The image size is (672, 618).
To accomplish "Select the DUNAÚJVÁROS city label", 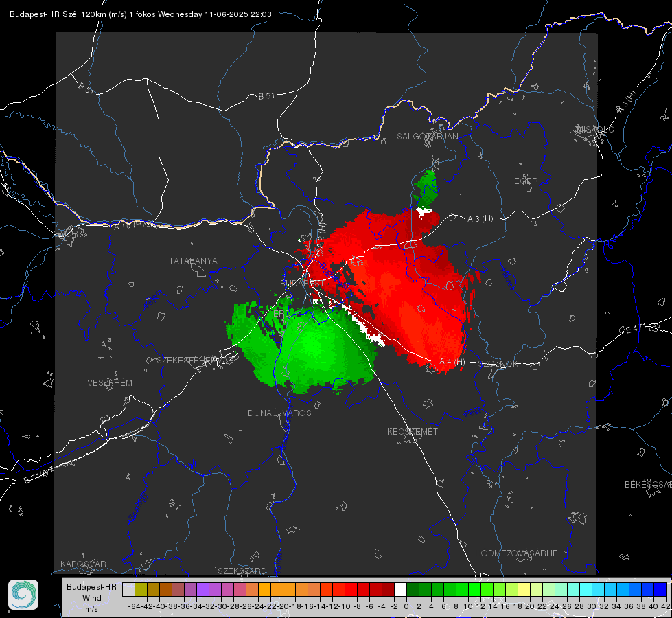I will [279, 413].
